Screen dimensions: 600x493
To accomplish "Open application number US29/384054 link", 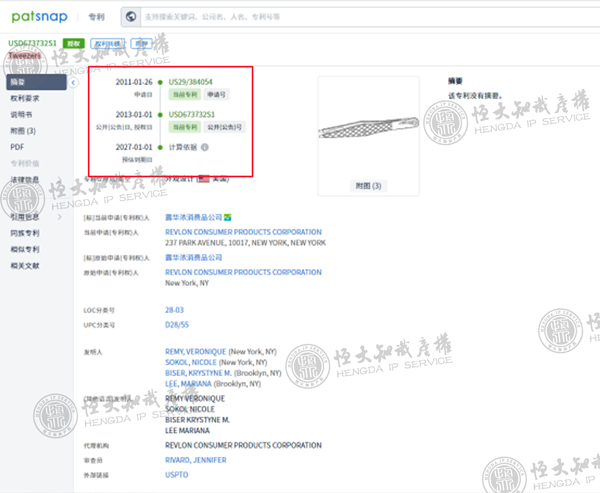I will (191, 82).
